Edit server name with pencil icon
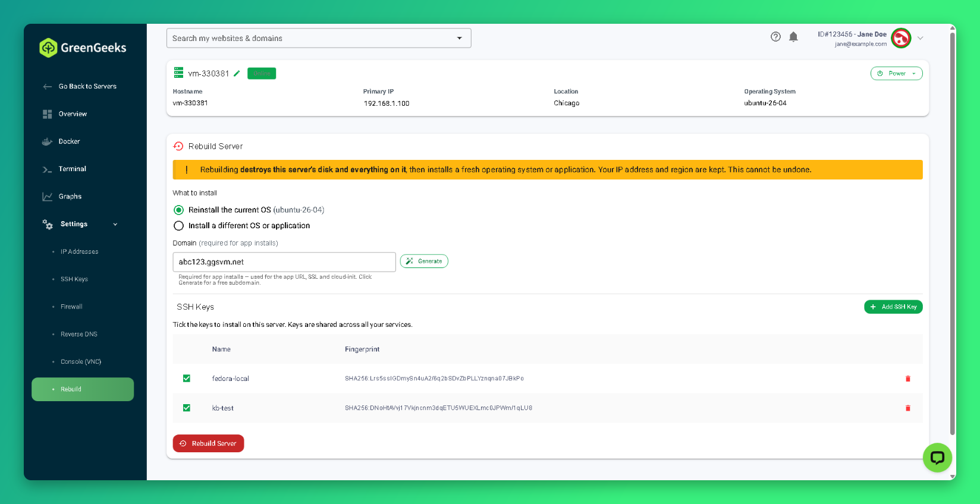Viewport: 980px width, 504px height. click(237, 74)
